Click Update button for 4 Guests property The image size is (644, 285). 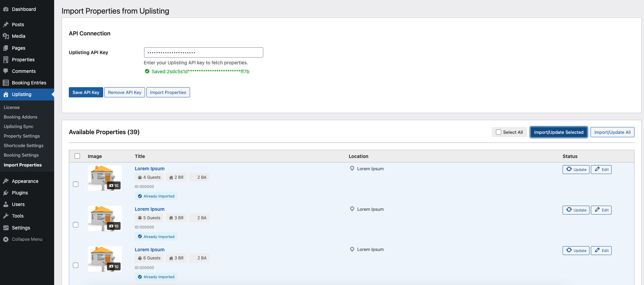pos(576,170)
